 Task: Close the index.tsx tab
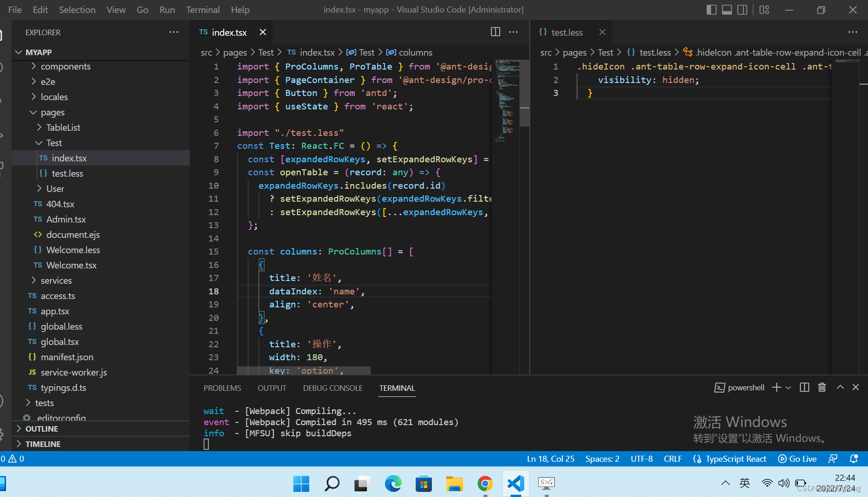[263, 32]
